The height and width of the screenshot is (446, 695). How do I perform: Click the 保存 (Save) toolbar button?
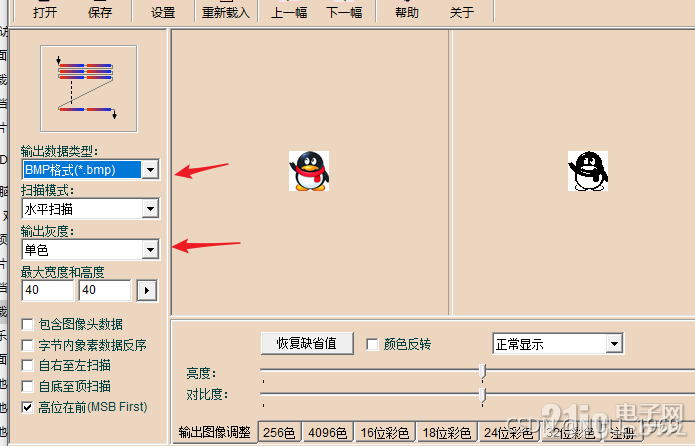coord(100,11)
